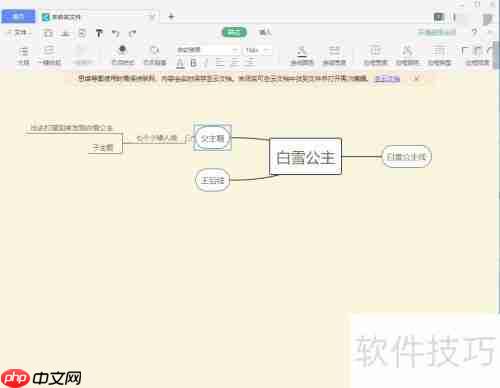Click the undo arrow icon

pyautogui.click(x=116, y=33)
